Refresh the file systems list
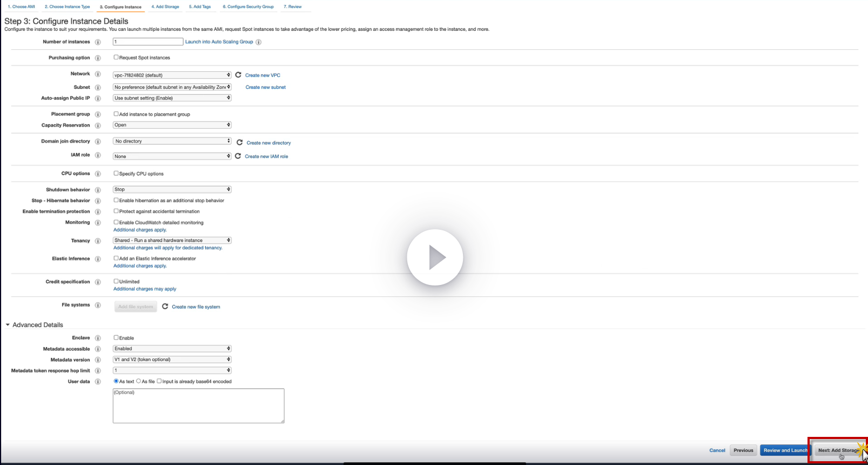 [165, 306]
